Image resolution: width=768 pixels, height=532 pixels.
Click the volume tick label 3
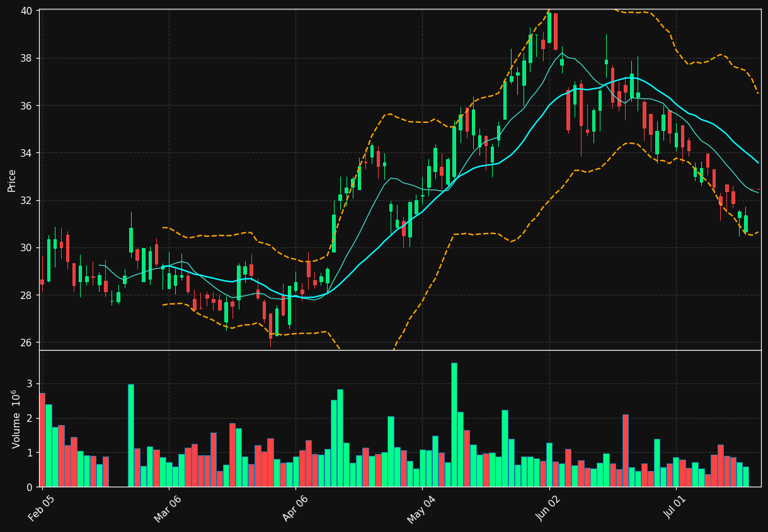coord(30,384)
